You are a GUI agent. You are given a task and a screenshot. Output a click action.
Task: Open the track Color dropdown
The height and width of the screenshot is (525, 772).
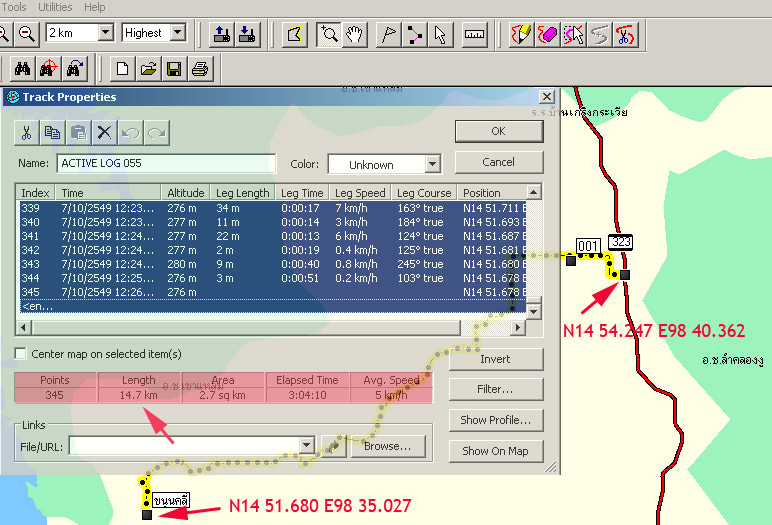[x=432, y=164]
